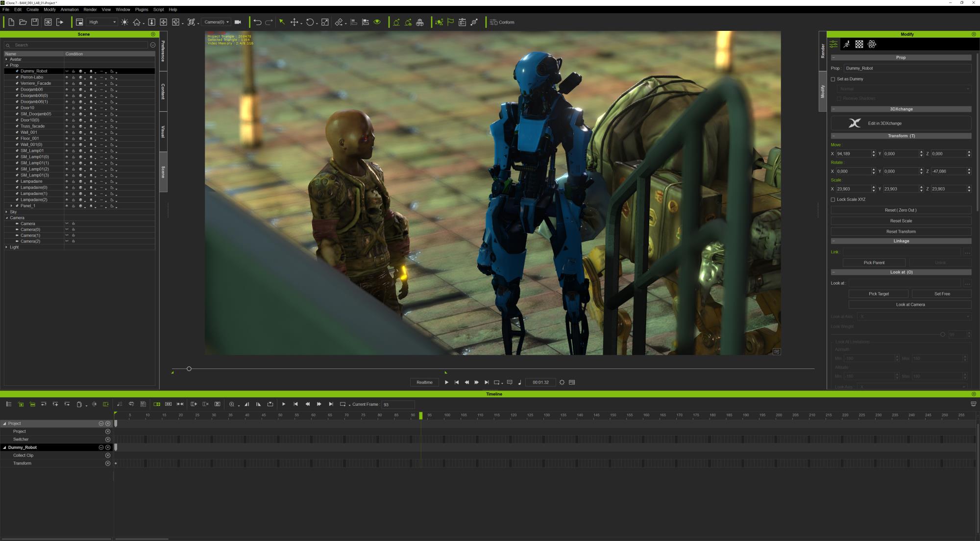The height and width of the screenshot is (541, 980).
Task: Open the Preference side tab
Action: tap(163, 51)
